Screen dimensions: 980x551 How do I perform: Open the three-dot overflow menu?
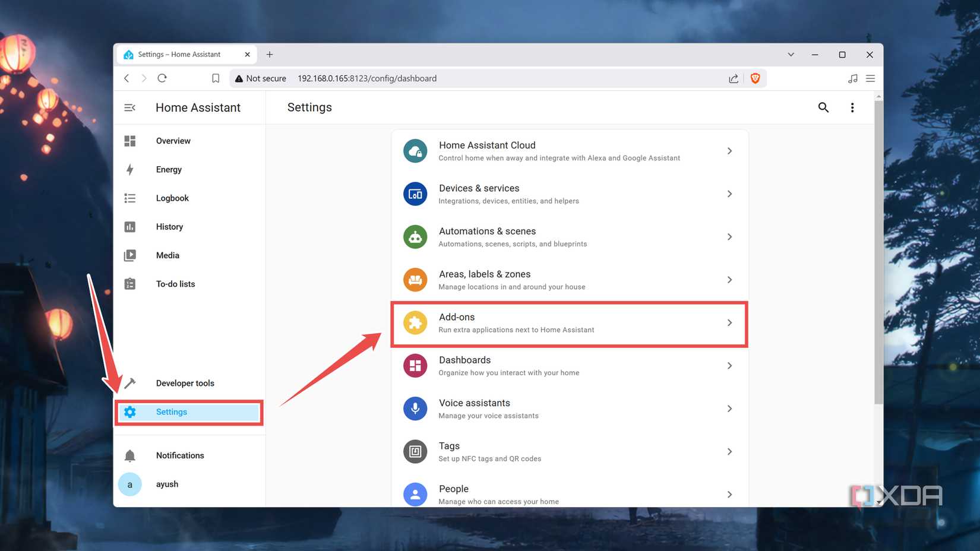(852, 107)
